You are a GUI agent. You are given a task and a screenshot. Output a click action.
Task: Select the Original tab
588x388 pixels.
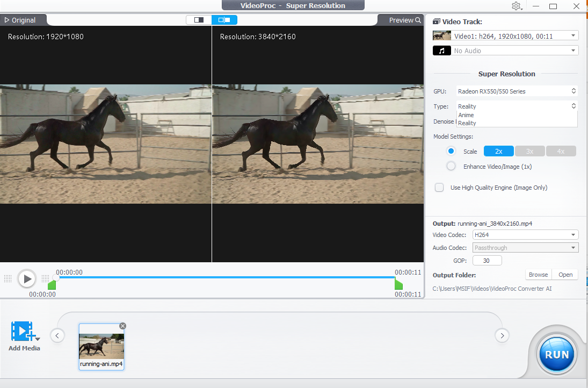(x=20, y=20)
